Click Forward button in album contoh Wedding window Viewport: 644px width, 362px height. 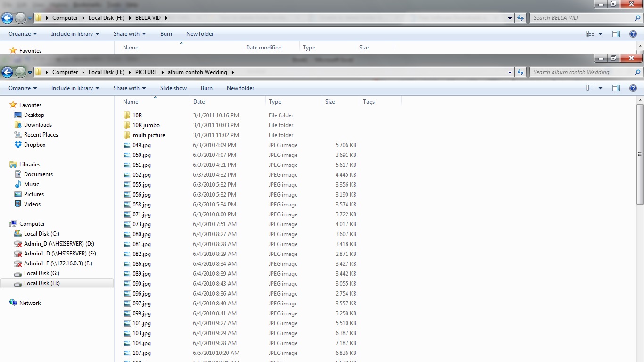click(20, 72)
